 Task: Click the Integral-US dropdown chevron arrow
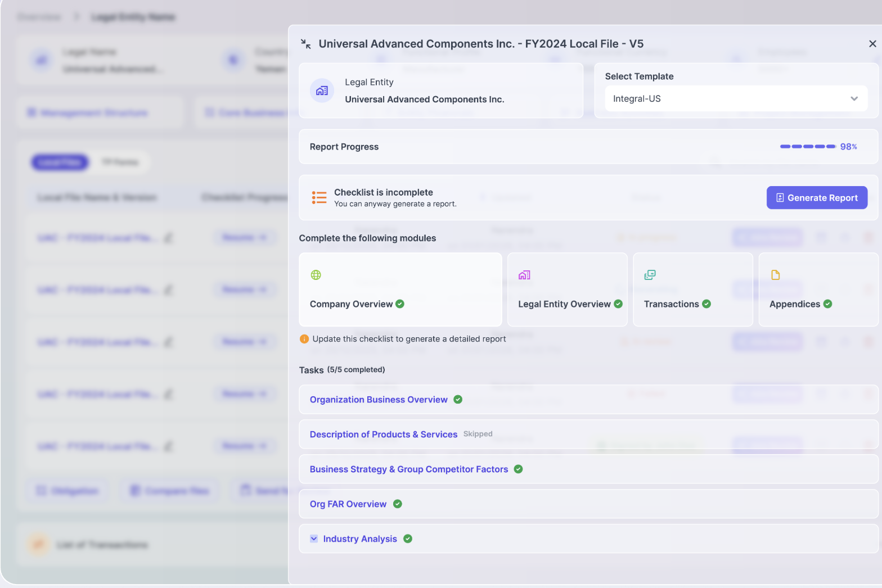tap(854, 99)
